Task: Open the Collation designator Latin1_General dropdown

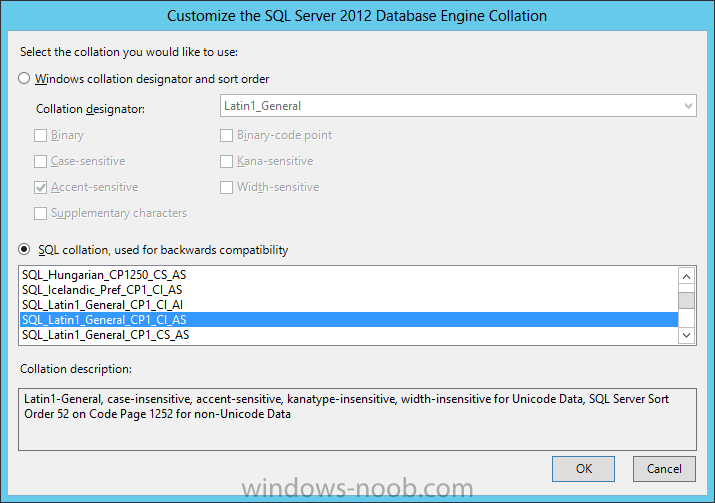Action: coord(458,106)
